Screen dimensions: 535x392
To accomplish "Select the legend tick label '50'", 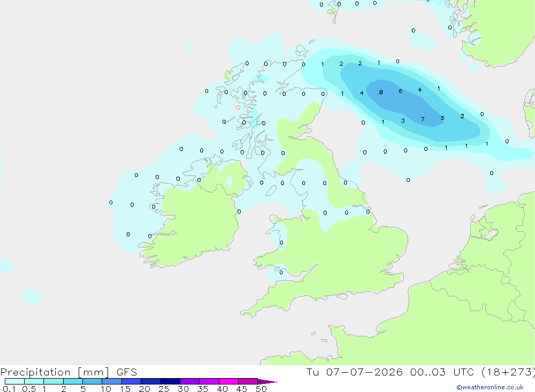I will click(262, 389).
